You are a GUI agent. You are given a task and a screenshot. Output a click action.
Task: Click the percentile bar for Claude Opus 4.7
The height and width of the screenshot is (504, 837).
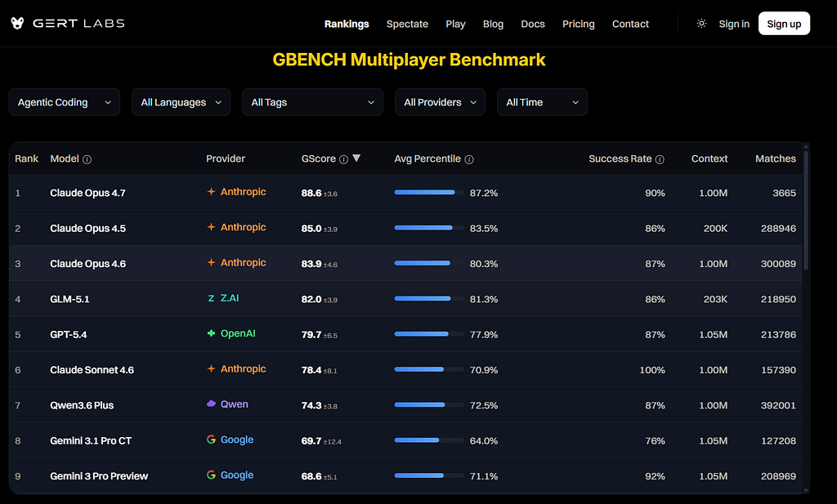[428, 192]
